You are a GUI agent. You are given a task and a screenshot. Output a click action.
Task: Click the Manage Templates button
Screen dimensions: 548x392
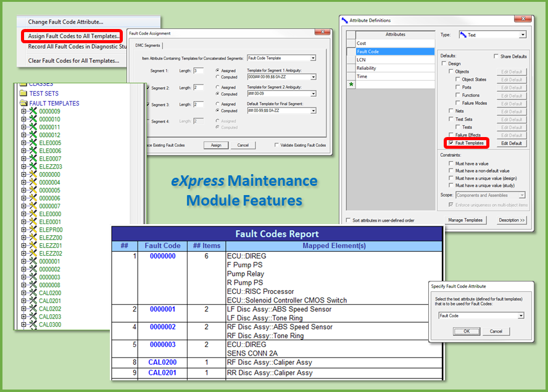click(x=465, y=220)
